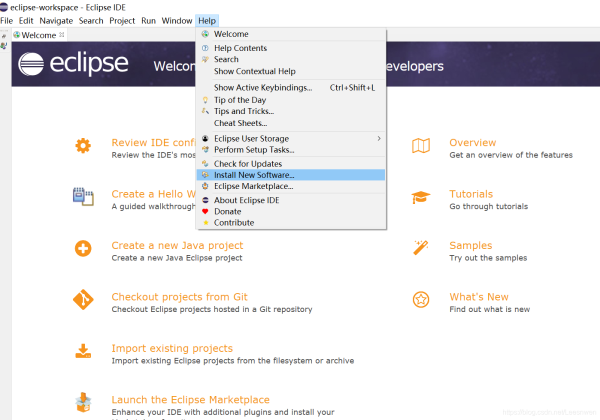Click Review IDE configuration link
This screenshot has height=420, width=600.
153,143
